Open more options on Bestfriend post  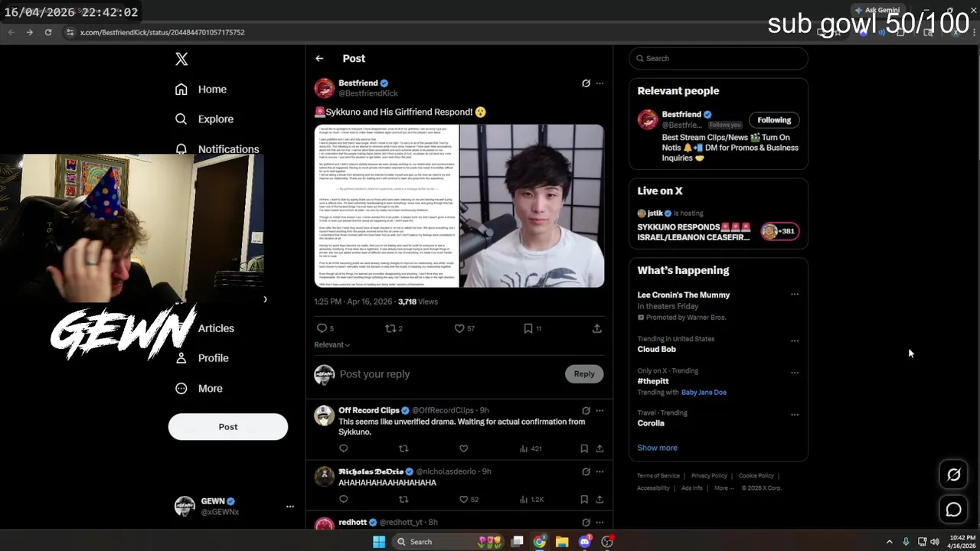599,83
